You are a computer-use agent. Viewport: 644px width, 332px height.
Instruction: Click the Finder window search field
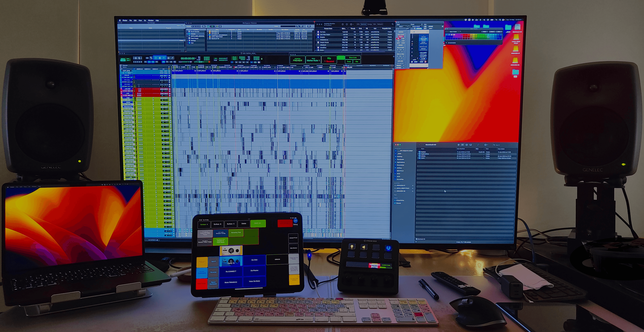point(505,145)
